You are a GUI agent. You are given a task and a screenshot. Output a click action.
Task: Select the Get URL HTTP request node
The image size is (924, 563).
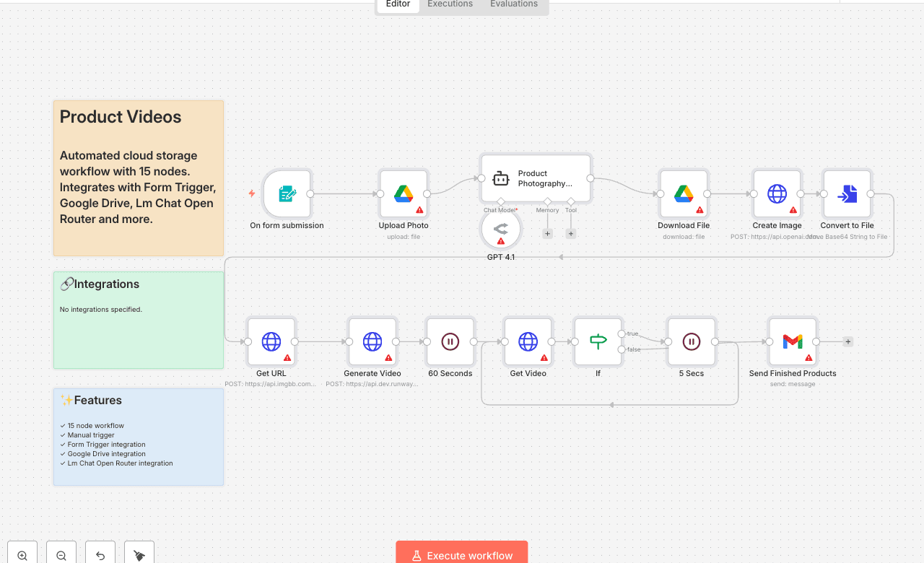[x=271, y=341]
